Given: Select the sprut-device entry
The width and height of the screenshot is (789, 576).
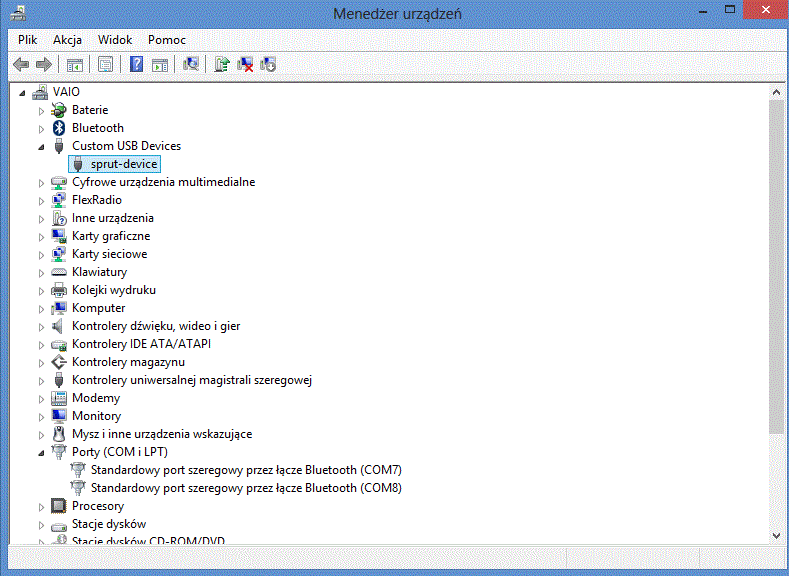Looking at the screenshot, I should [x=124, y=164].
